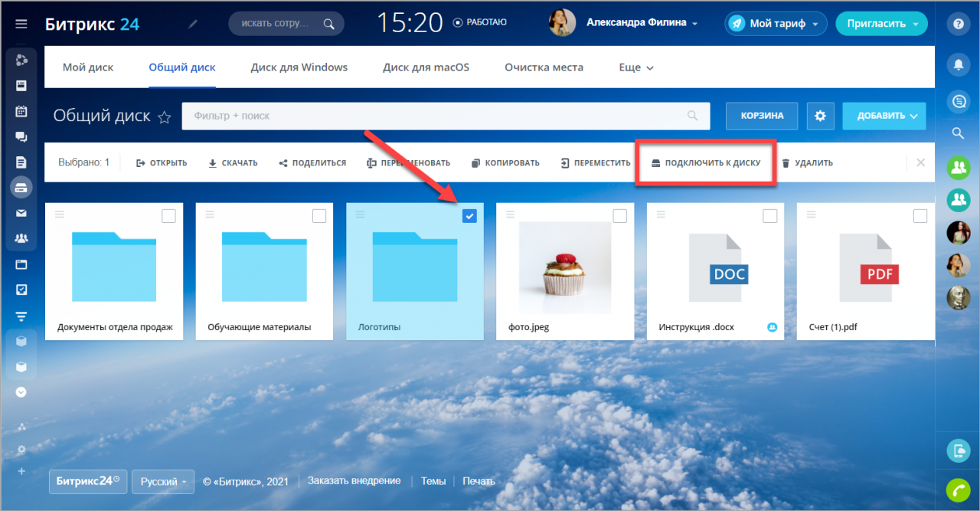The width and height of the screenshot is (980, 511).
Task: Go to the Очистка места tab
Action: click(x=544, y=67)
